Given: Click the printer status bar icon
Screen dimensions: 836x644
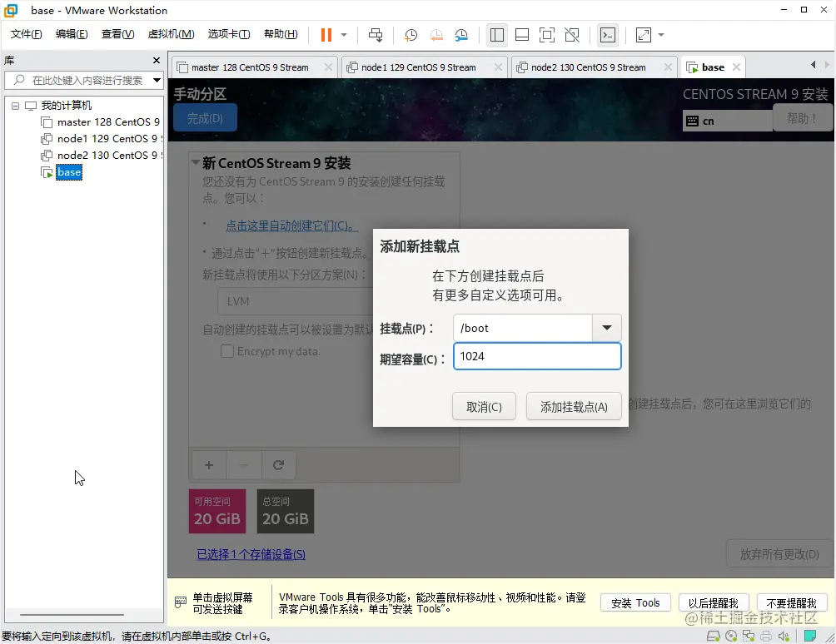Looking at the screenshot, I should 766,636.
